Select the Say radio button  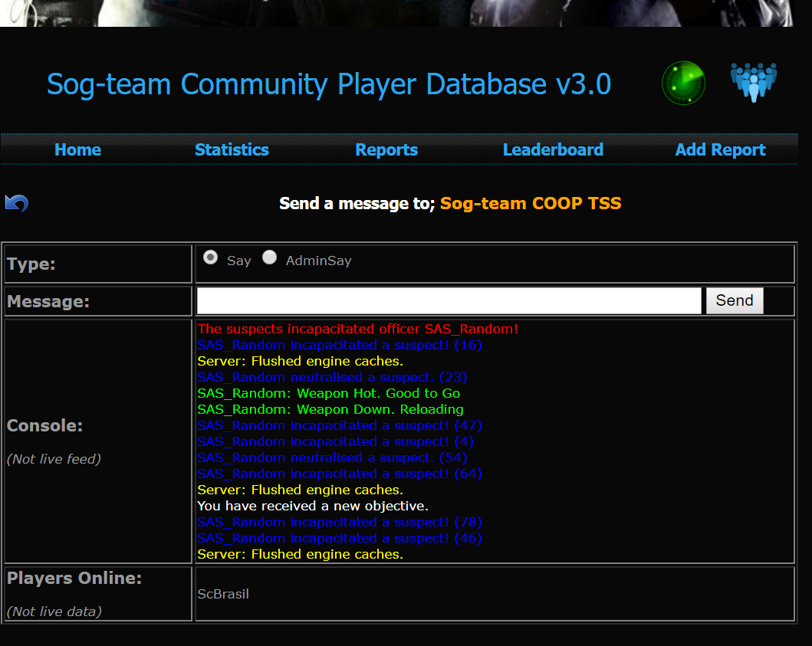pos(210,258)
